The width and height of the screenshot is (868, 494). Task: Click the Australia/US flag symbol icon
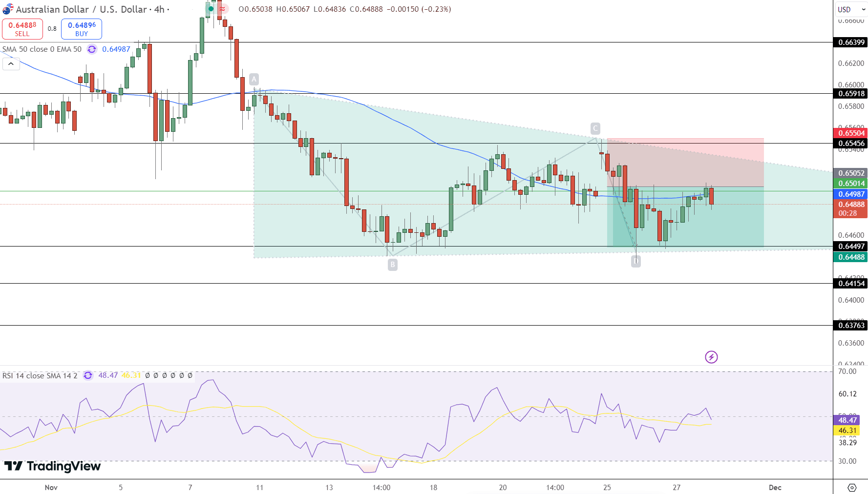pos(8,9)
